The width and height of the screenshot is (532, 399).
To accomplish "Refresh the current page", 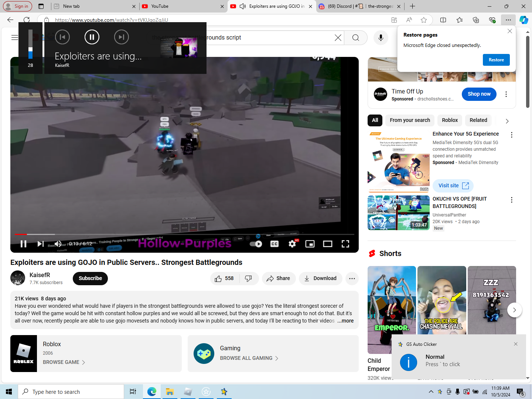I will (27, 20).
